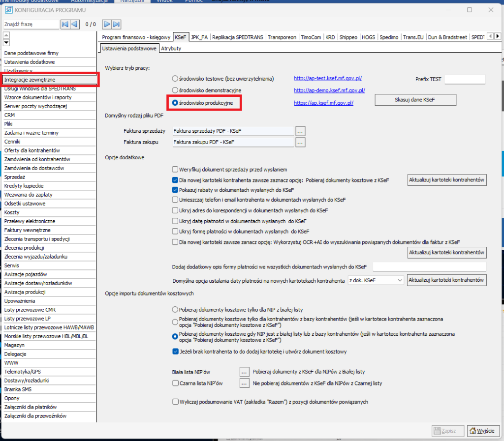This screenshot has width=504, height=441.
Task: Enable Ukryj adres do korespondencji
Action: pos(175,210)
